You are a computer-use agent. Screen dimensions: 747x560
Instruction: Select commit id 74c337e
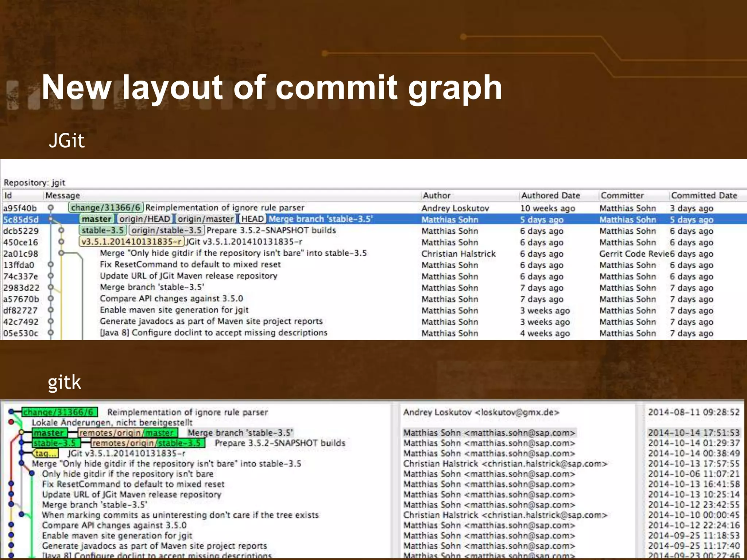(x=20, y=276)
